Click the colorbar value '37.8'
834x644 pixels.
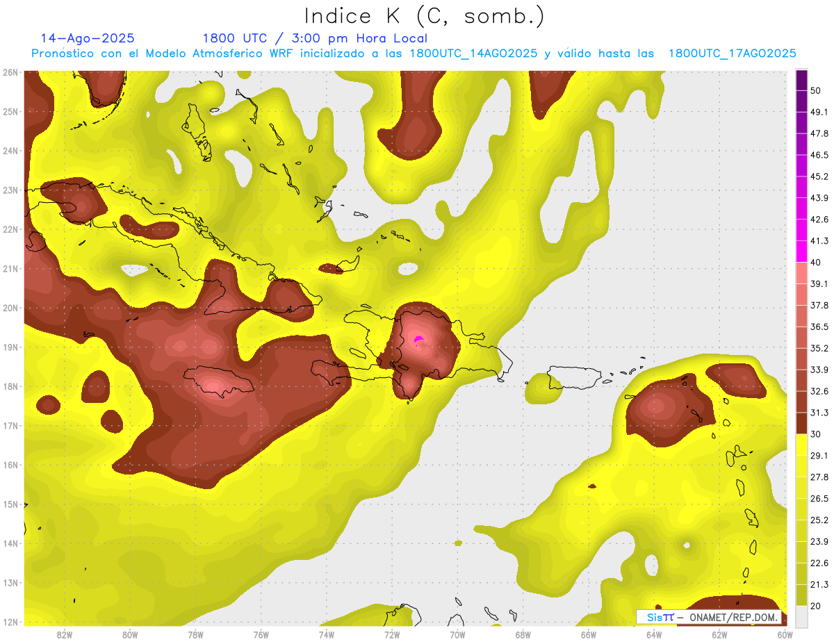click(x=819, y=306)
